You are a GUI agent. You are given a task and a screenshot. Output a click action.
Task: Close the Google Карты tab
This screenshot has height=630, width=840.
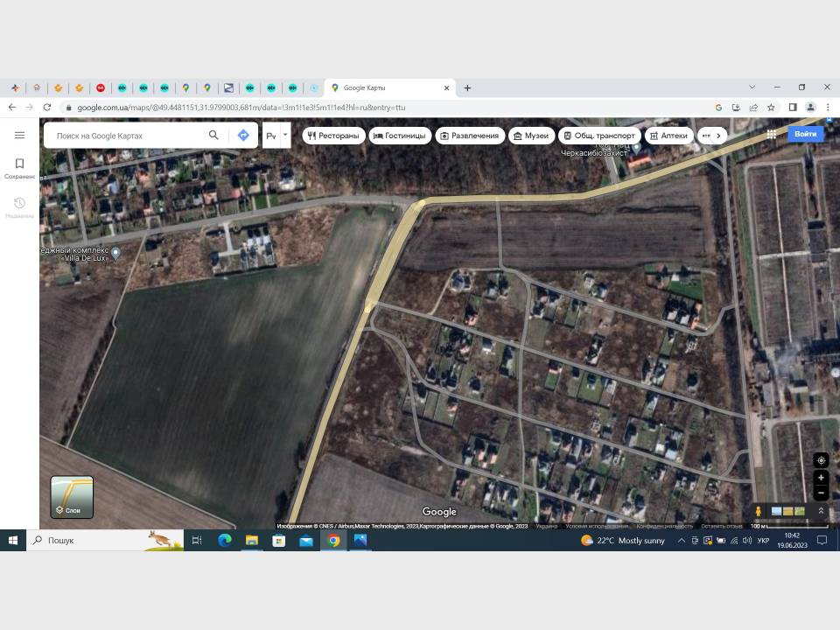point(447,87)
